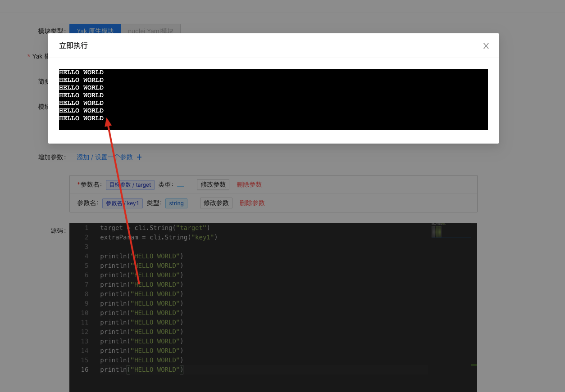
Task: Open the 添加 / 设置一个参数 link
Action: tap(105, 157)
